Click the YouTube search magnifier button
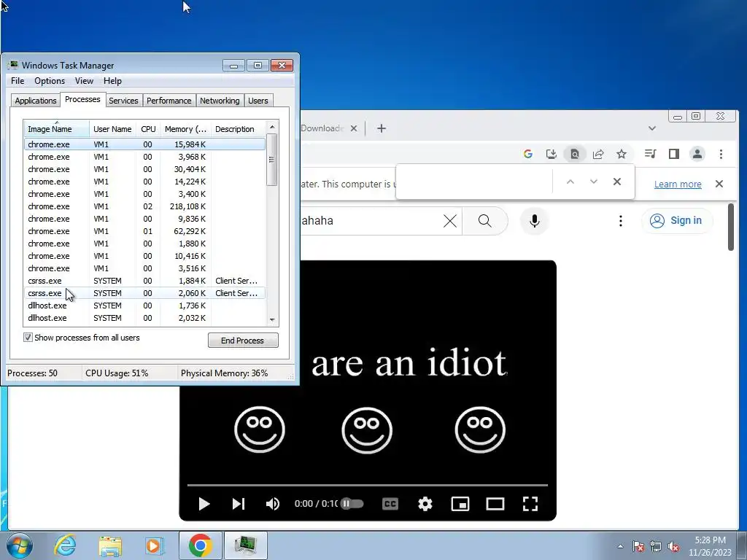Viewport: 747px width, 560px height. point(485,220)
